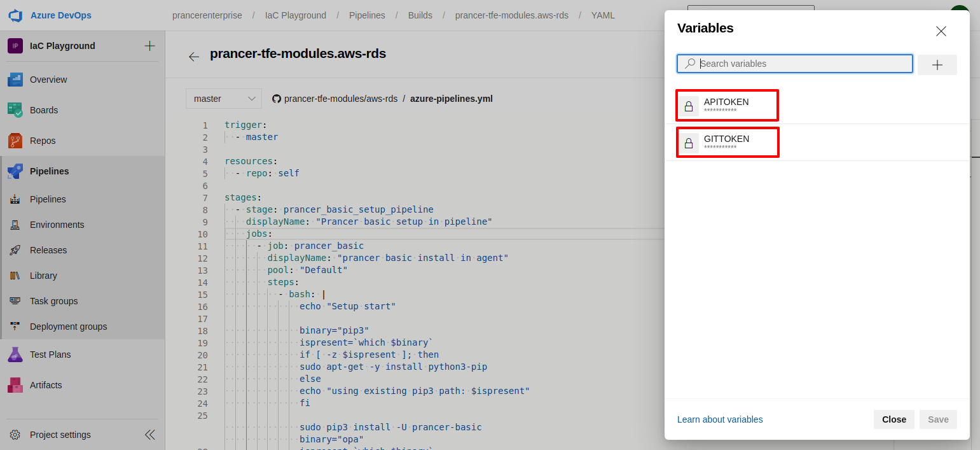Click 'sudo pip3 install -U prancer-basic' line
The image size is (980, 450).
click(390, 428)
